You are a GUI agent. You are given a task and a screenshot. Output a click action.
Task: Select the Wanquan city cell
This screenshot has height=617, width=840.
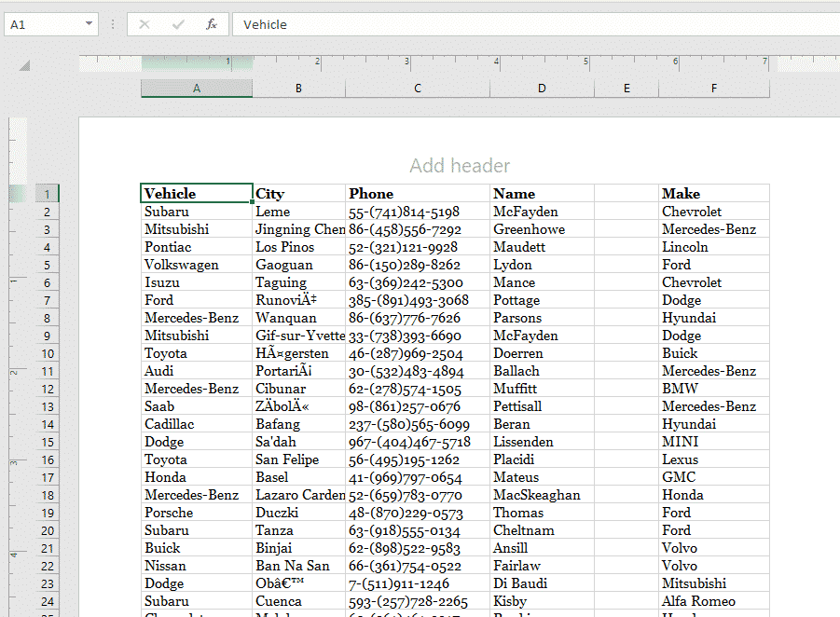(299, 318)
